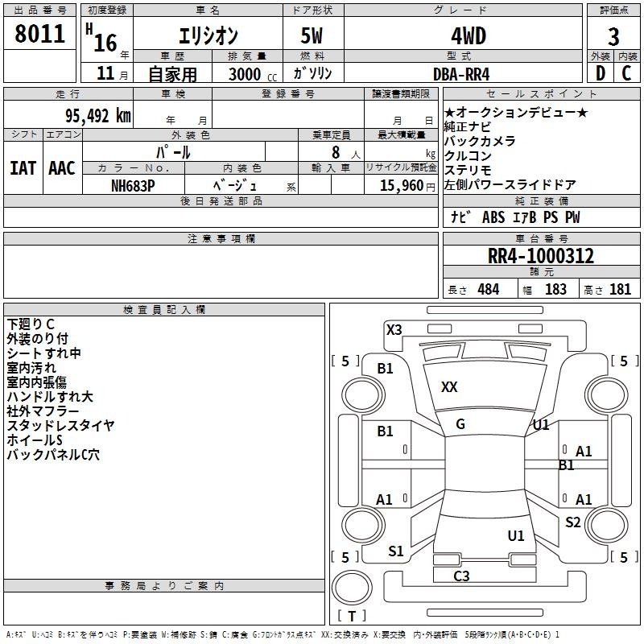Click the [T] marker below the car diagram
This screenshot has height=644, width=644.
(351, 616)
